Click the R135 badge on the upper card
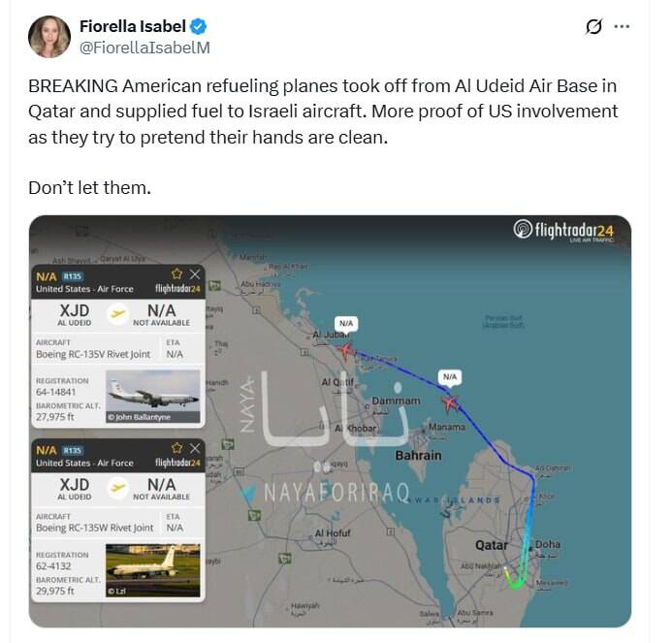Image resolution: width=672 pixels, height=643 pixels. [x=73, y=276]
